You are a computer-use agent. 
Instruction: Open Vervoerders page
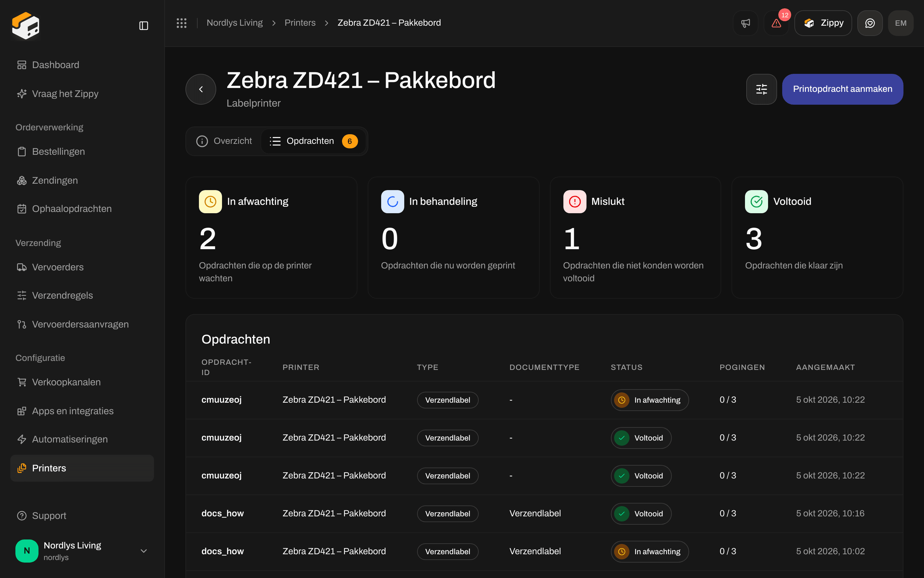(82, 267)
